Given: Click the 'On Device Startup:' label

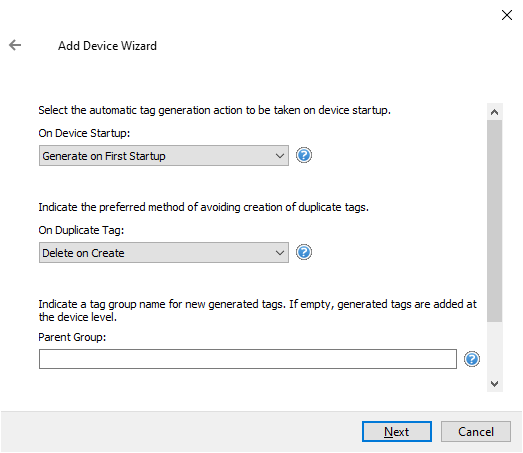Looking at the screenshot, I should click(84, 133).
